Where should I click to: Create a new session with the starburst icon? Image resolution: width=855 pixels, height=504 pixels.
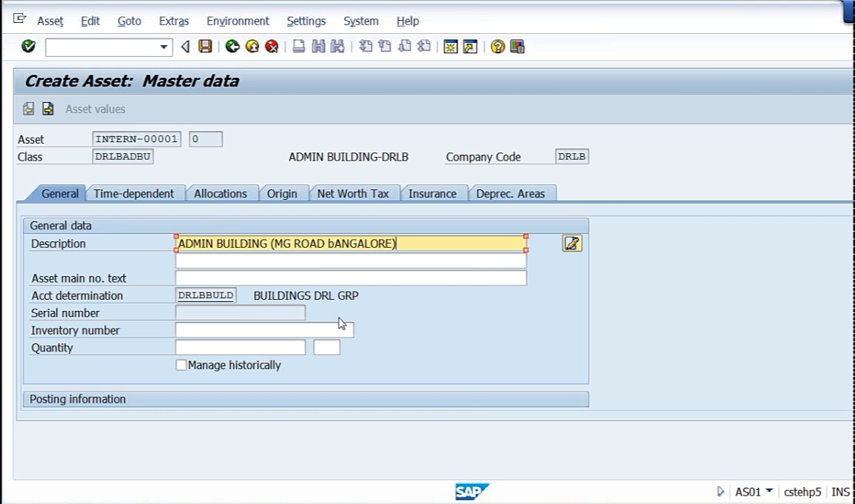pyautogui.click(x=450, y=47)
